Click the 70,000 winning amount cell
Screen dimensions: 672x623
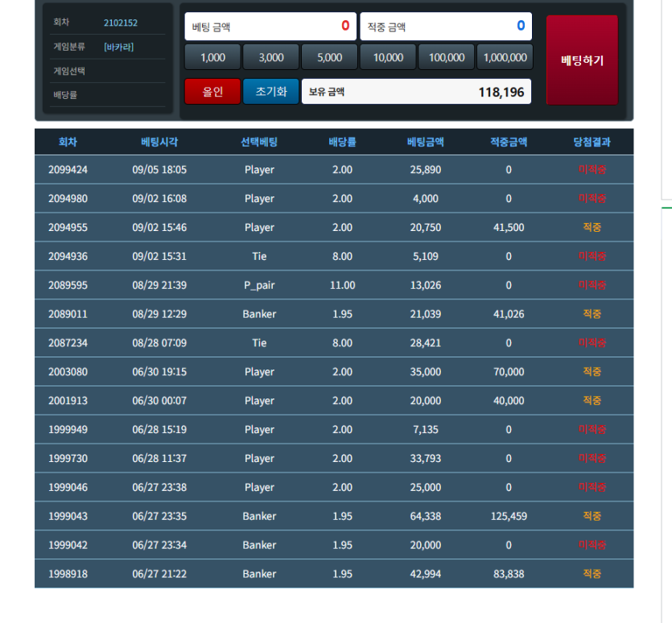[509, 372]
